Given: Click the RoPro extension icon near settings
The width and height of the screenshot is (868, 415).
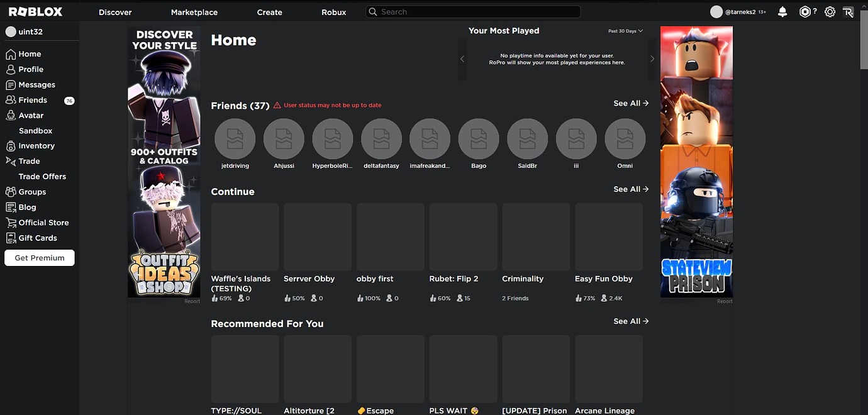Looking at the screenshot, I should pos(848,11).
